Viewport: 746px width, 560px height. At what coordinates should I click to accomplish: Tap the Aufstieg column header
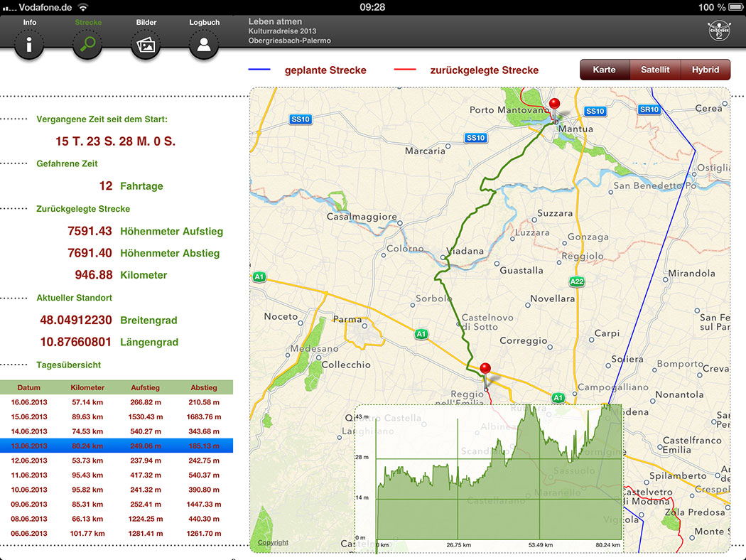(146, 387)
